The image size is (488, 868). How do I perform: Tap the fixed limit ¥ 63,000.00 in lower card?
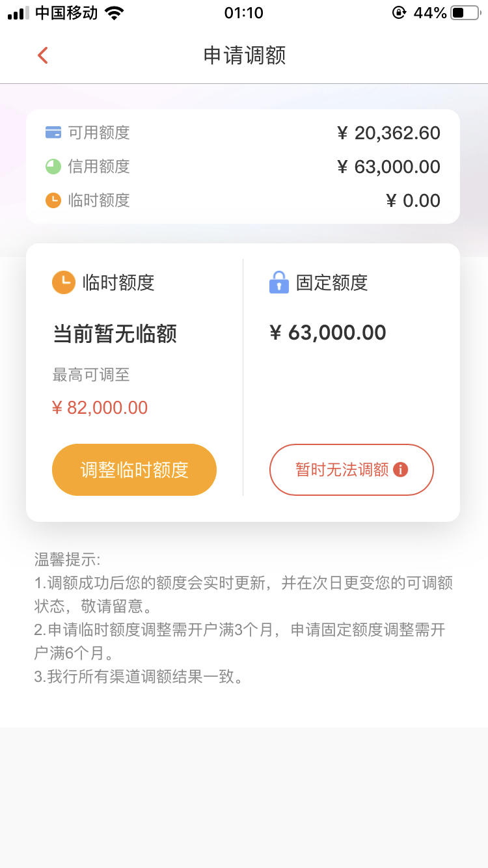(x=328, y=333)
